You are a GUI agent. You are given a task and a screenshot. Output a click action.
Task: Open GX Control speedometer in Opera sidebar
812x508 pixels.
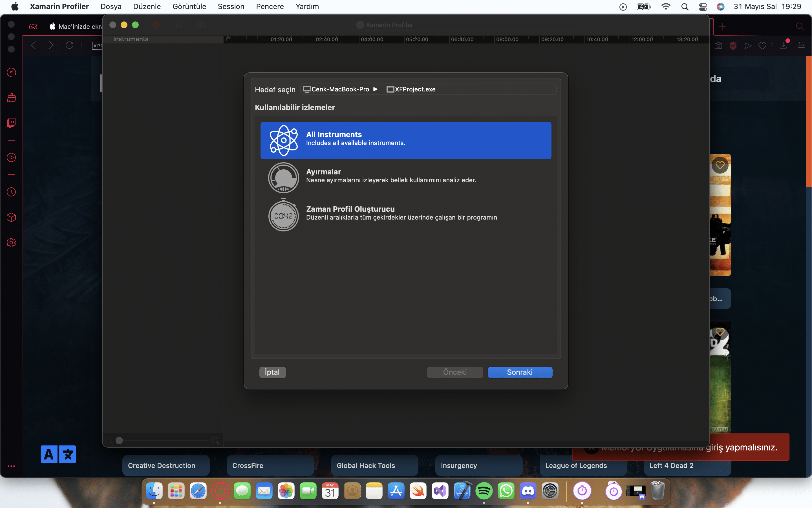pos(11,72)
